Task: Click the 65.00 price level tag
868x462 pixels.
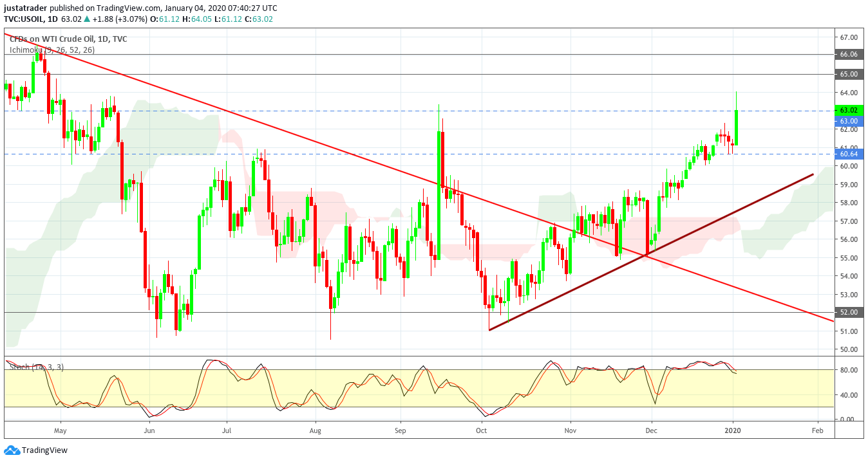Action: click(849, 74)
